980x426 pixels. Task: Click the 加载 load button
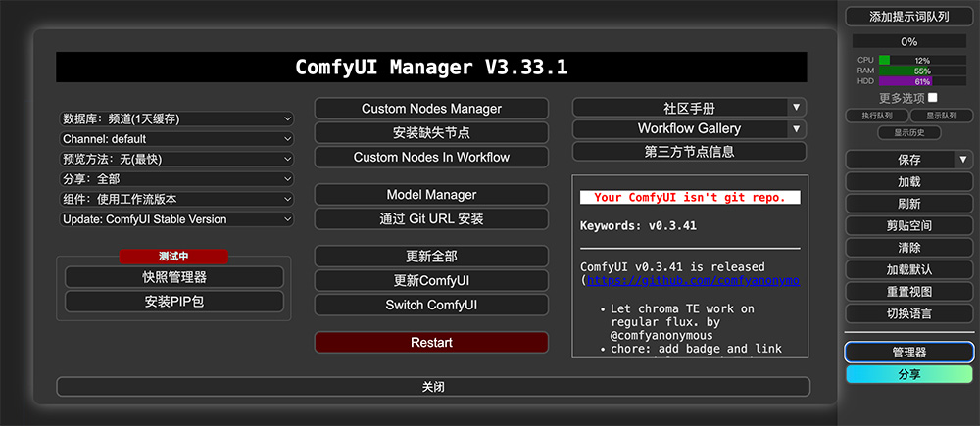(x=909, y=182)
